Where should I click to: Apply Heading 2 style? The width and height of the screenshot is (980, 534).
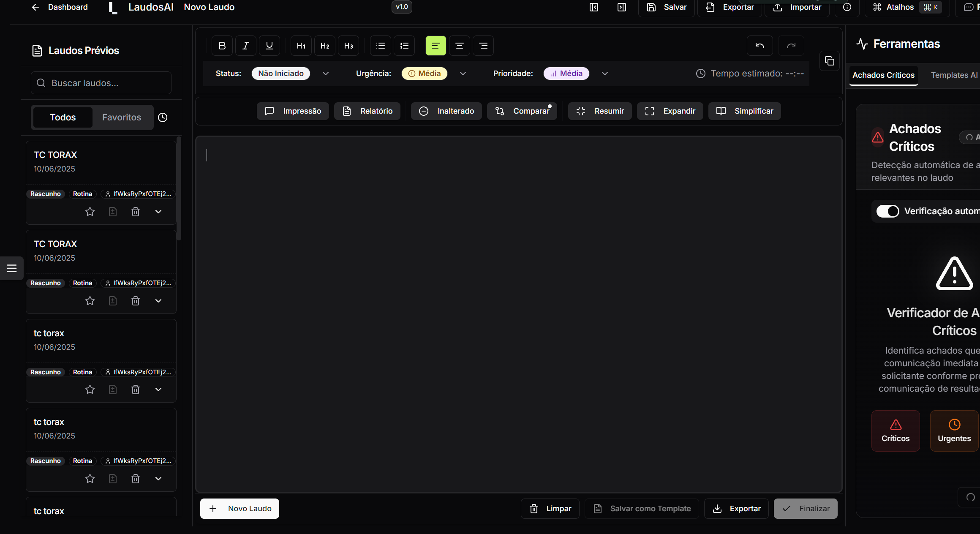pyautogui.click(x=325, y=46)
